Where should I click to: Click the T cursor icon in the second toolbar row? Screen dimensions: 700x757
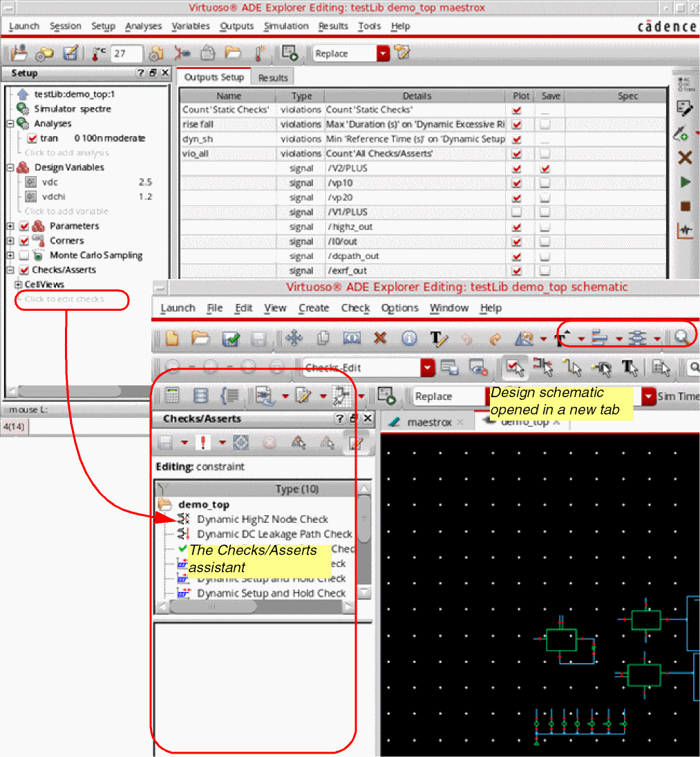tap(630, 368)
